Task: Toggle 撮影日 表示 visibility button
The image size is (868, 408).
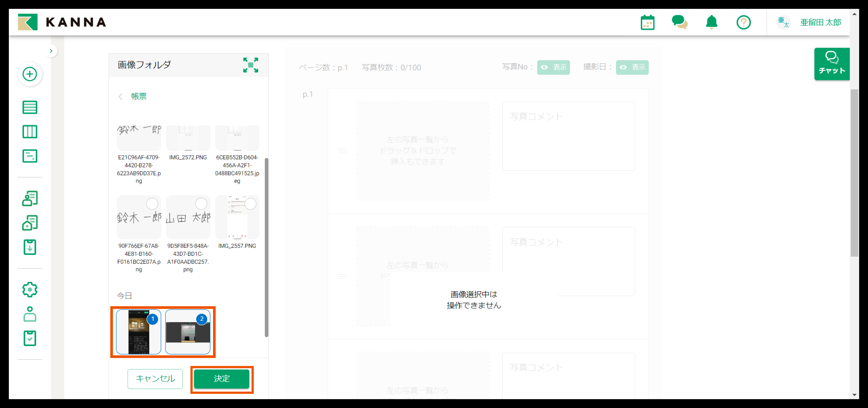Action: click(x=632, y=67)
